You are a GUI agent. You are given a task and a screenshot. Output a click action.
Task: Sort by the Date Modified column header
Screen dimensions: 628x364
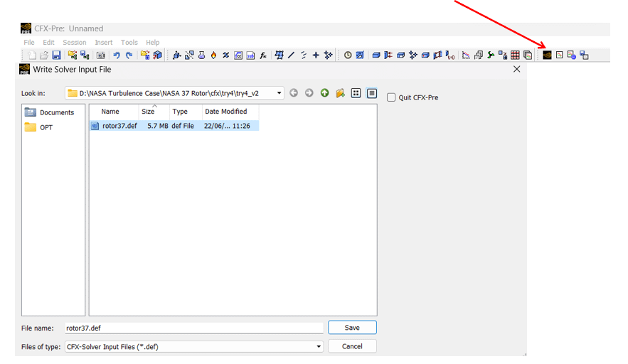[230, 112]
